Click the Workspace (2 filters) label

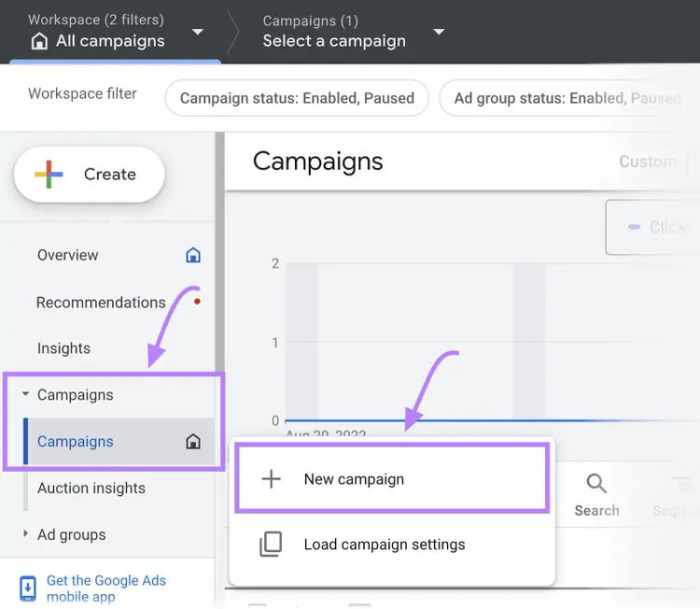coord(96,20)
